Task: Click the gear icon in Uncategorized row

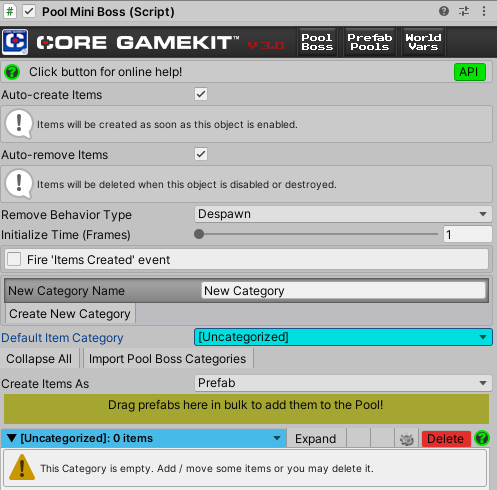Action: [x=407, y=439]
